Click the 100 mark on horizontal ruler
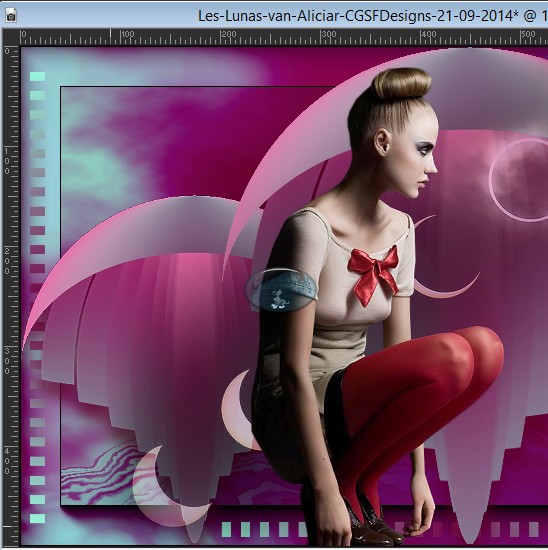Viewport: 548px width, 550px height. 128,34
